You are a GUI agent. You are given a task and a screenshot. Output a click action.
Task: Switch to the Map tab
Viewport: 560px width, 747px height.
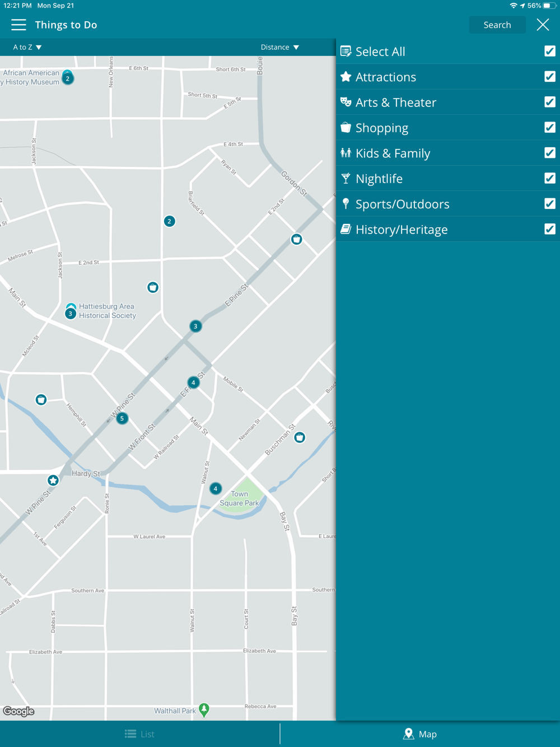pyautogui.click(x=420, y=734)
